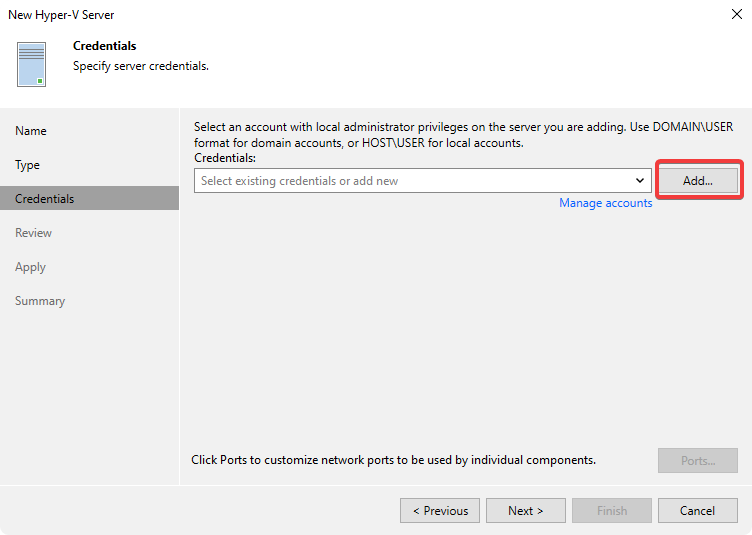Screen dimensions: 752x535
Task: Go back with the < Previous button
Action: [x=440, y=511]
